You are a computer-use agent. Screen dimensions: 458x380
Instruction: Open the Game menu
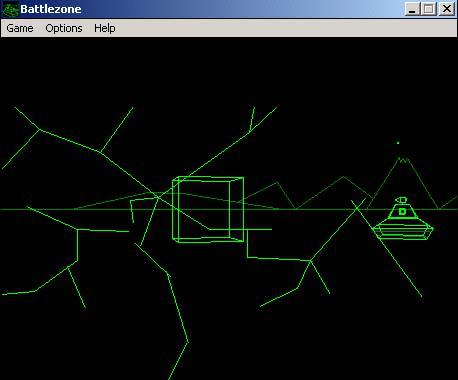(x=20, y=28)
